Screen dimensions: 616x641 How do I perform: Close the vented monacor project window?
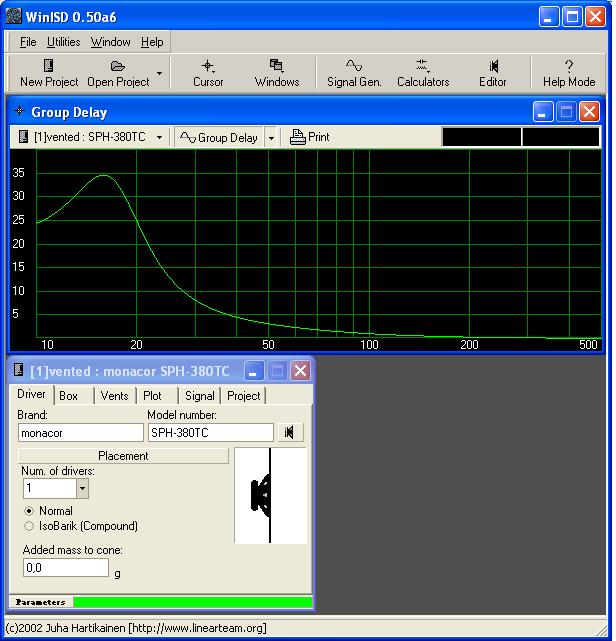(300, 371)
